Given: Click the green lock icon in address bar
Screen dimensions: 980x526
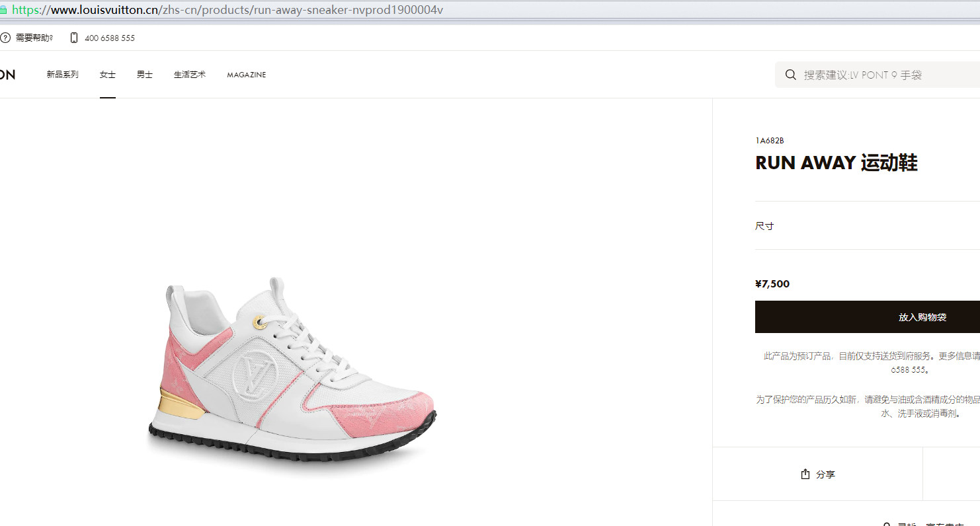Looking at the screenshot, I should [x=3, y=10].
